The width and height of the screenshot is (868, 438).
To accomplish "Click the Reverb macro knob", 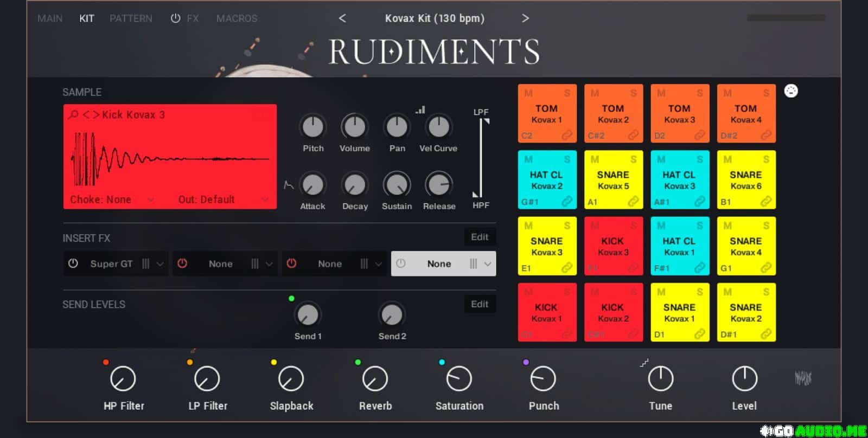I will (375, 378).
